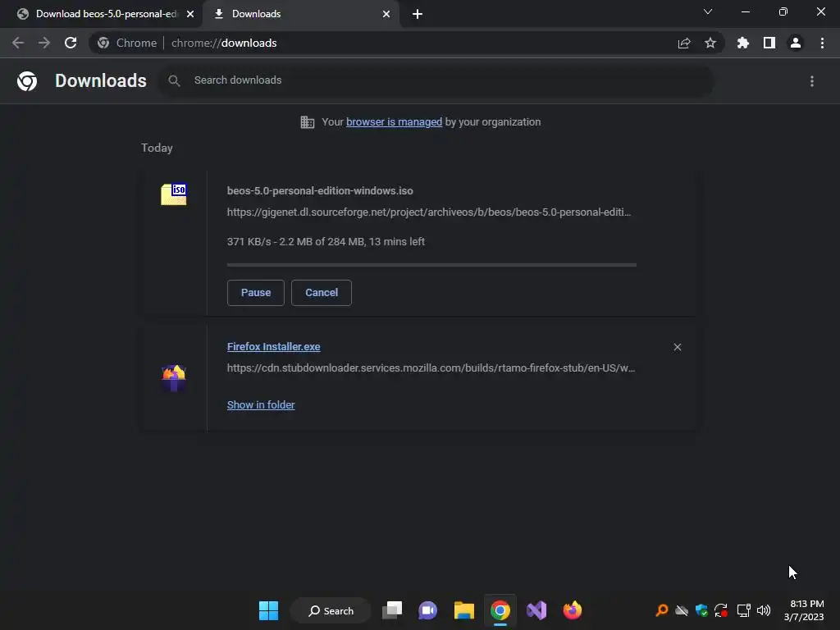Close the Downloads tab
This screenshot has width=840, height=630.
click(x=386, y=14)
